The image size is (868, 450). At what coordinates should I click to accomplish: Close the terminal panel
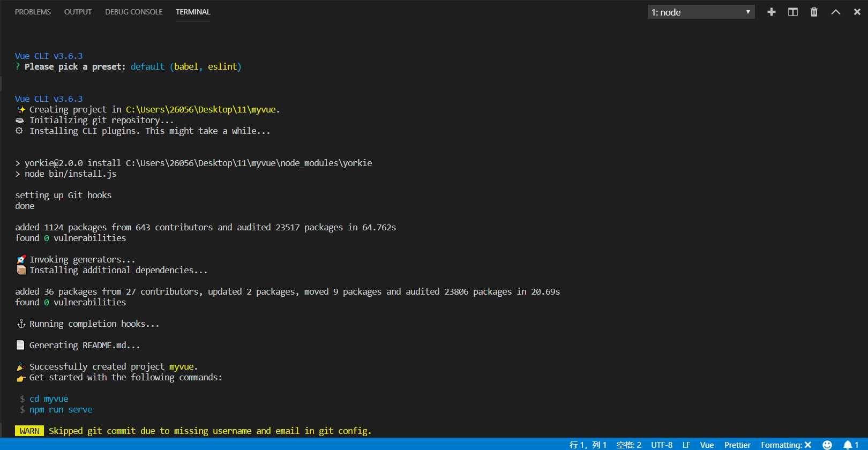tap(857, 12)
